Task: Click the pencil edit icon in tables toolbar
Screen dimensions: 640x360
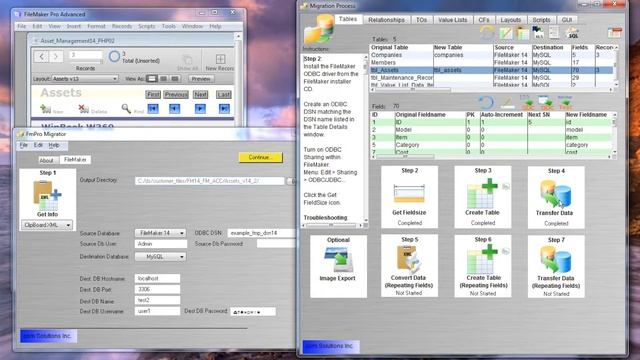Action: tap(505, 33)
